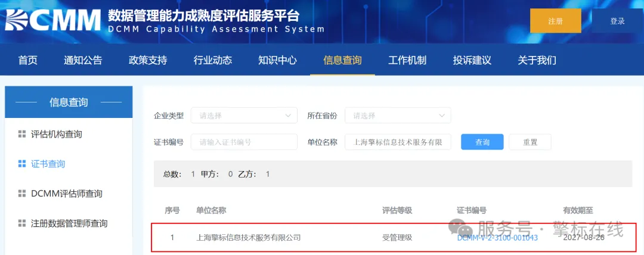Image resolution: width=644 pixels, height=255 pixels.
Task: Open 关于我们 navigation item
Action: [x=537, y=60]
